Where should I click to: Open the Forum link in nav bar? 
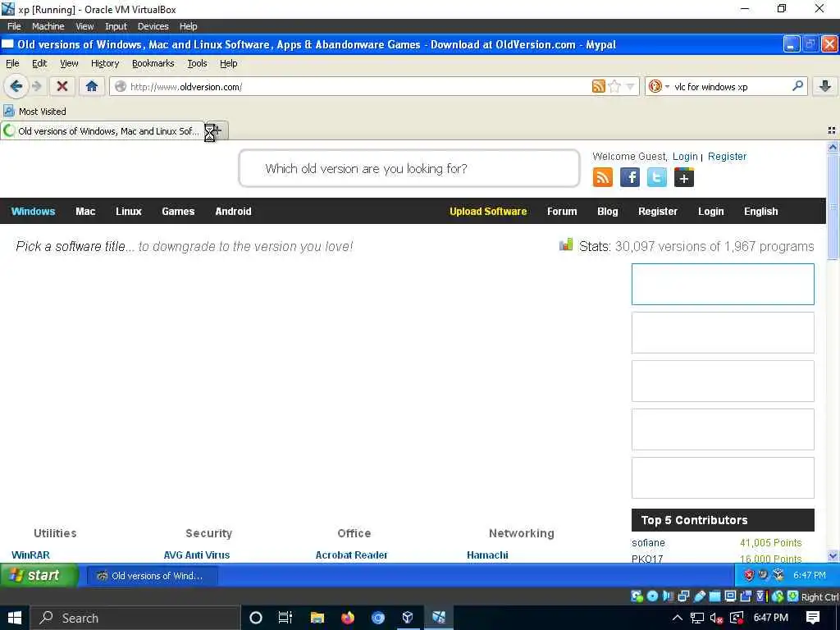(x=562, y=211)
